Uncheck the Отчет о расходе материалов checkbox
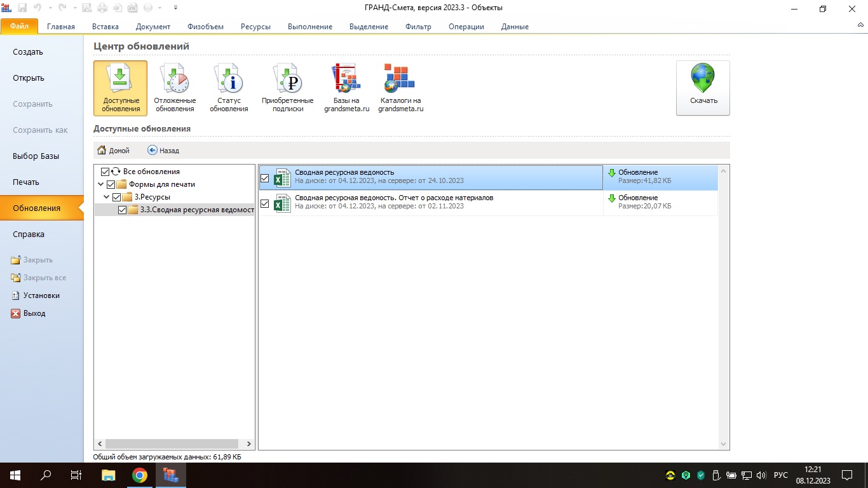This screenshot has height=488, width=868. point(265,204)
